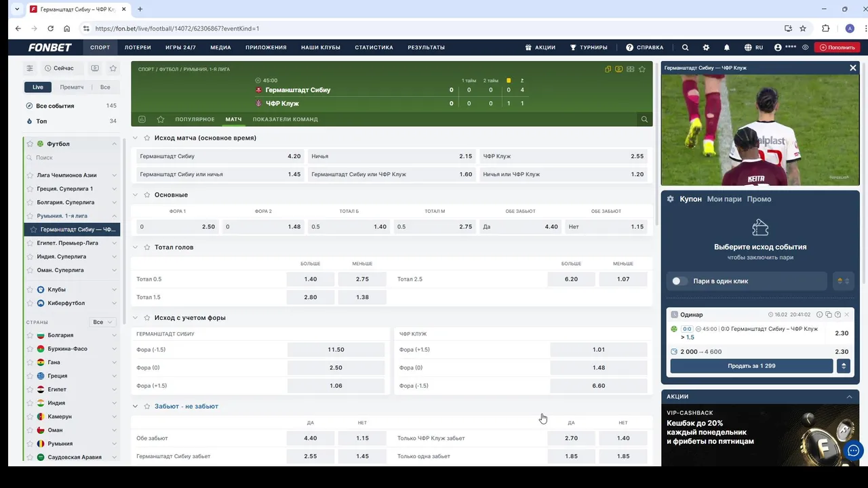
Task: Click the Пополнить deposit button
Action: (837, 47)
